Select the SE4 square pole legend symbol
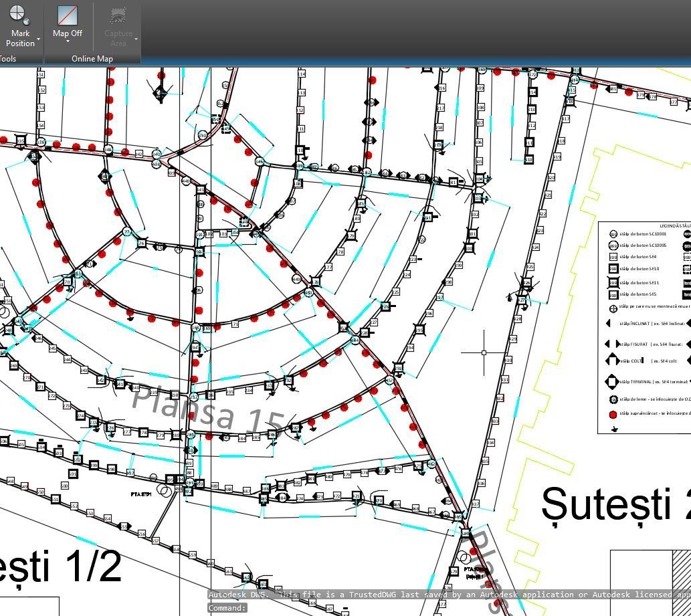691x616 pixels. tap(613, 257)
